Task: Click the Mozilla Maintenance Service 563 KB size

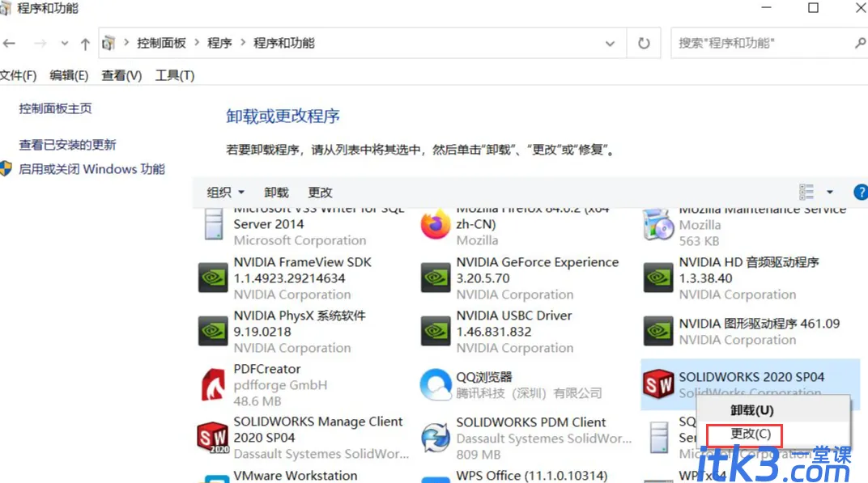Action: click(699, 241)
